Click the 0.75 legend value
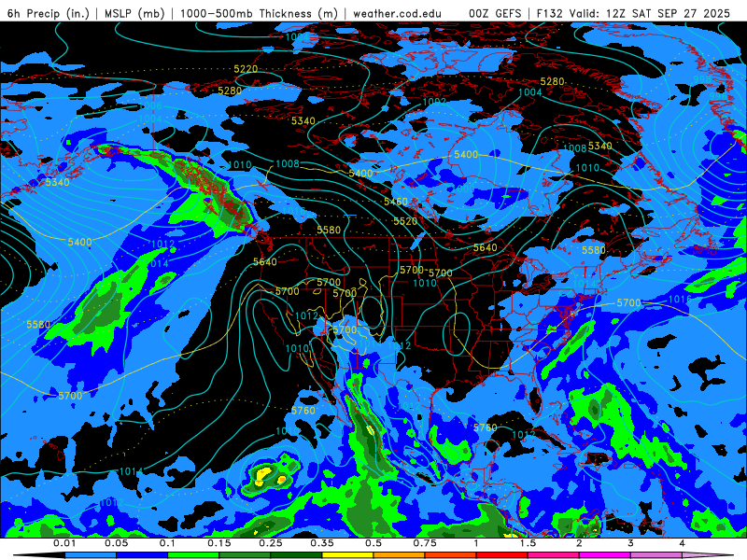 click(425, 543)
